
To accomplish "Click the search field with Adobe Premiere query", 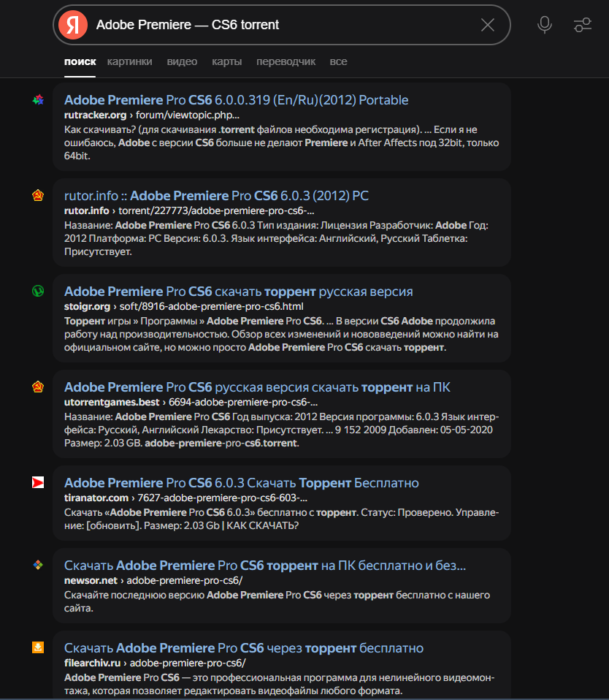I will pos(282,25).
